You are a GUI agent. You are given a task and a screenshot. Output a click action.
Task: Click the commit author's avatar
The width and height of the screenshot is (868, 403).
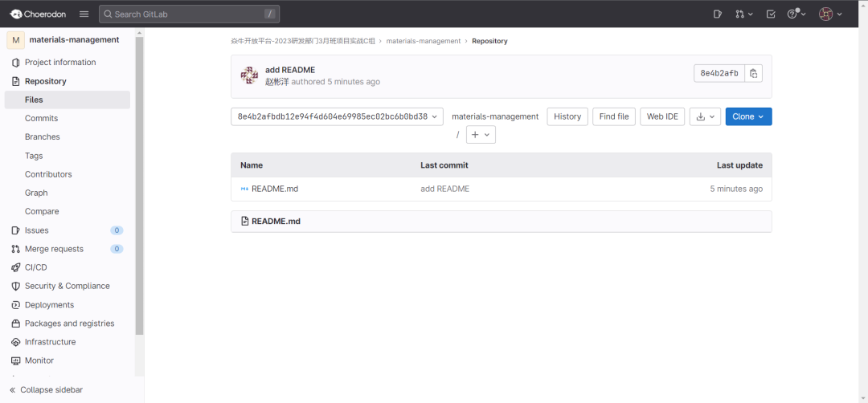(x=250, y=75)
